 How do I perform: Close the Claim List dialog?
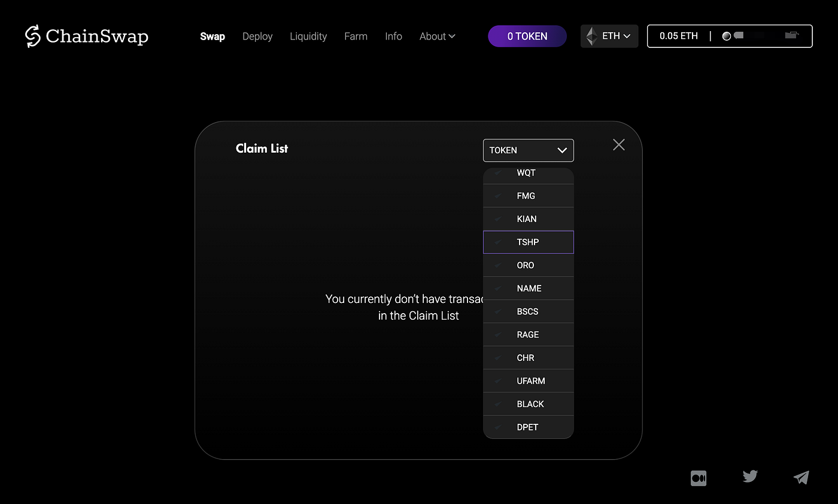point(619,144)
